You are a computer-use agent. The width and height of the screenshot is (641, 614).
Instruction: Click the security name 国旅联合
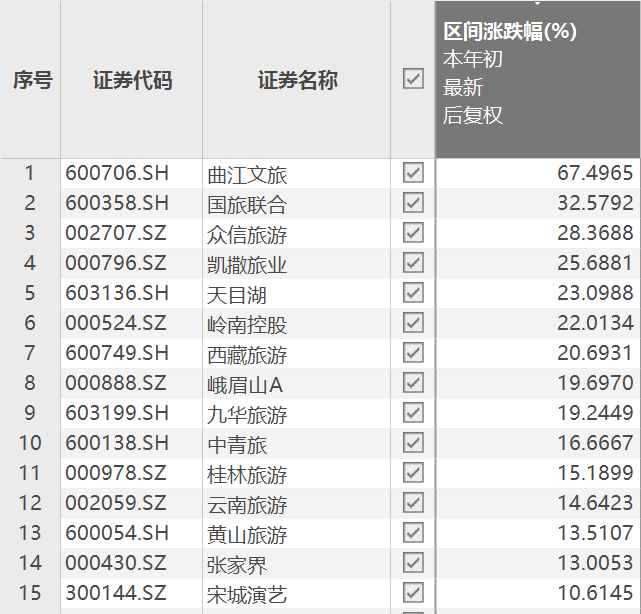[247, 205]
